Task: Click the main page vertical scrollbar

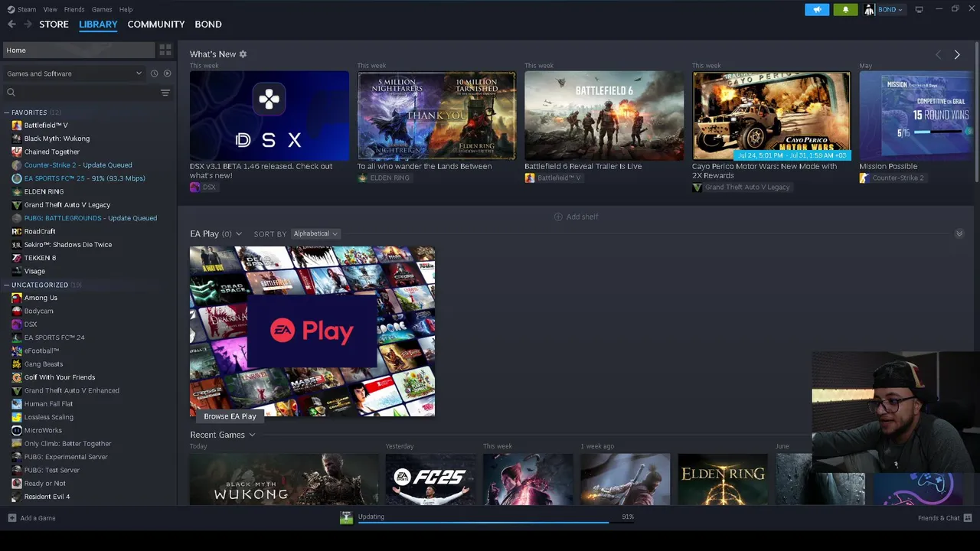Action: (977, 111)
